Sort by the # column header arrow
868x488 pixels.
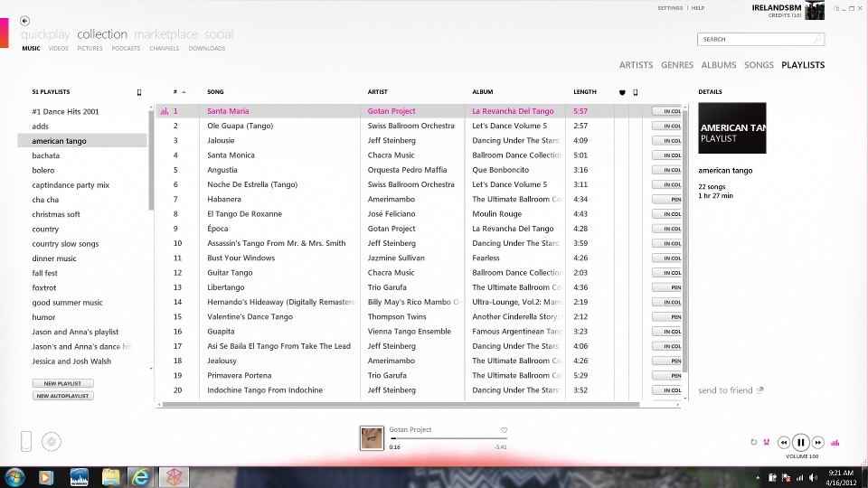[x=184, y=92]
